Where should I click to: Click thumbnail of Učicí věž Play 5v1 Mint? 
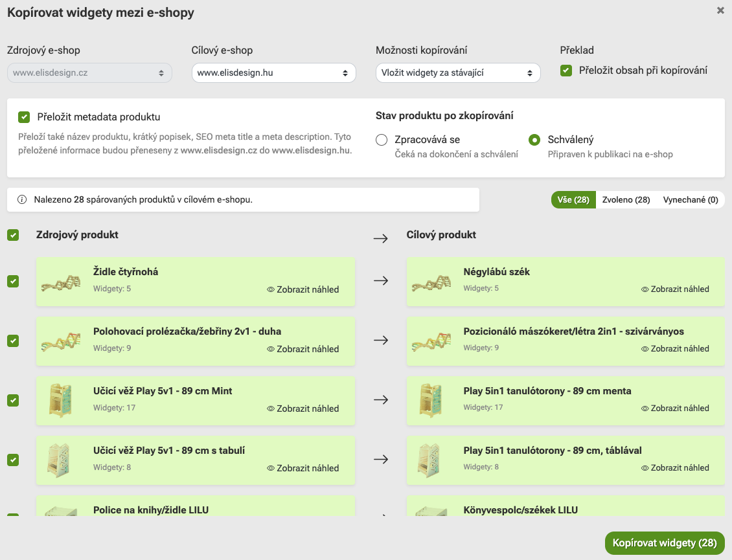pyautogui.click(x=60, y=400)
